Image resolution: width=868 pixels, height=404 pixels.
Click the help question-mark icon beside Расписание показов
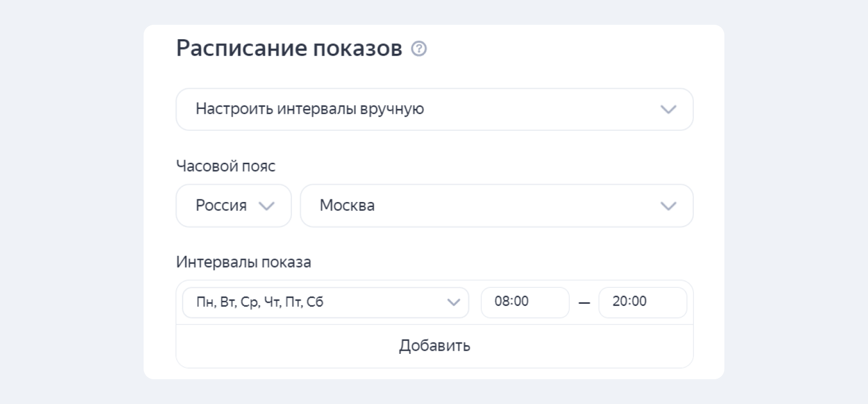point(419,49)
